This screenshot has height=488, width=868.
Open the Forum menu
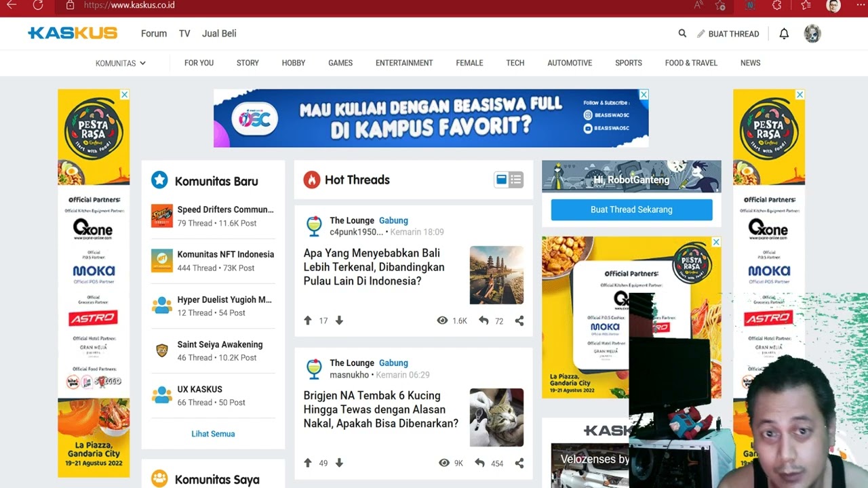(x=154, y=33)
